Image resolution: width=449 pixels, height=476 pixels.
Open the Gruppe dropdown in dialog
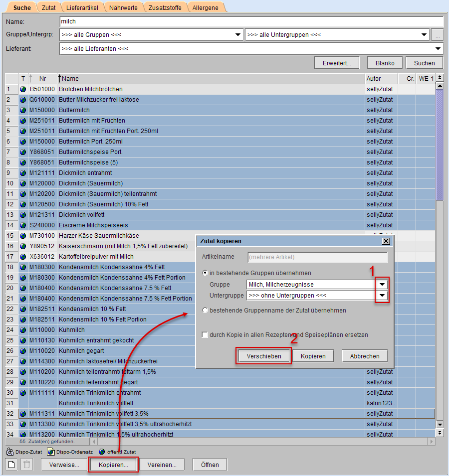[382, 285]
